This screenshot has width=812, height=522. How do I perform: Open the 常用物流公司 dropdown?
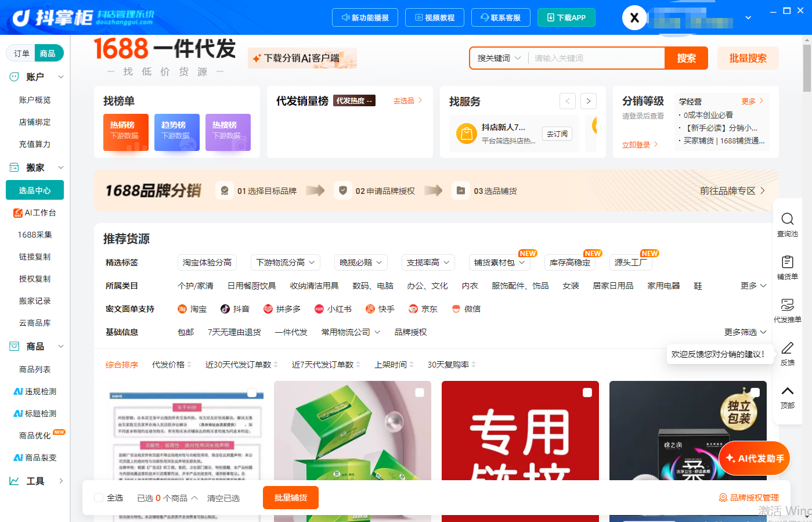tap(351, 332)
